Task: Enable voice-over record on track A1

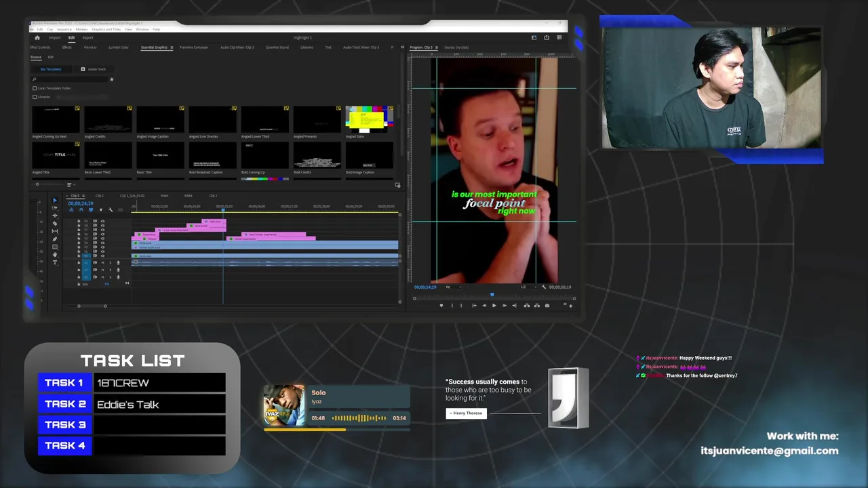Action: click(x=118, y=262)
